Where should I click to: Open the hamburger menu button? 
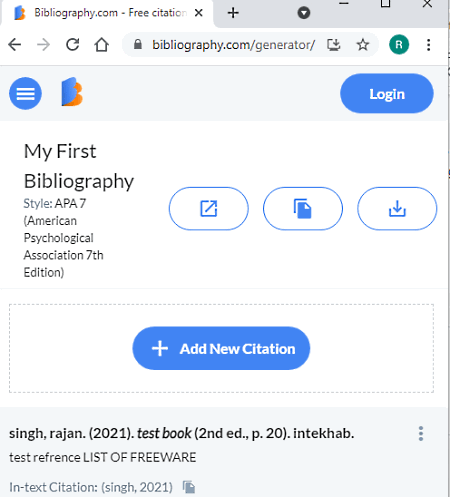25,93
